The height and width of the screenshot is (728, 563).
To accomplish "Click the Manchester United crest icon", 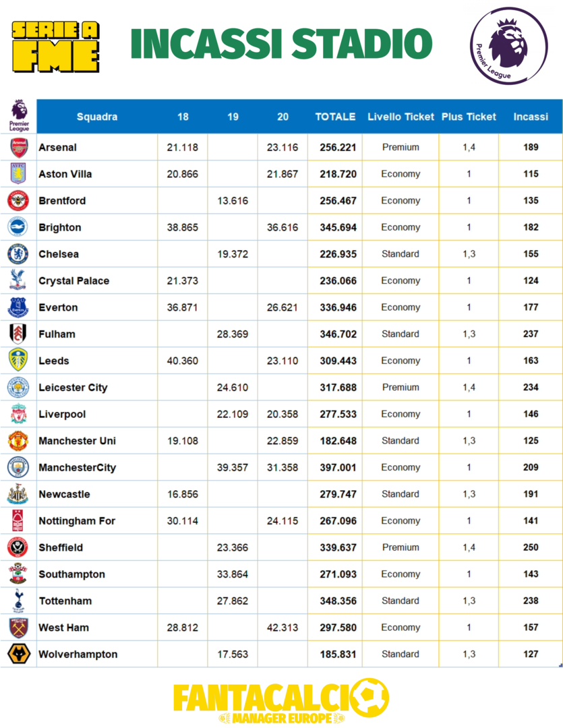I will click(18, 441).
